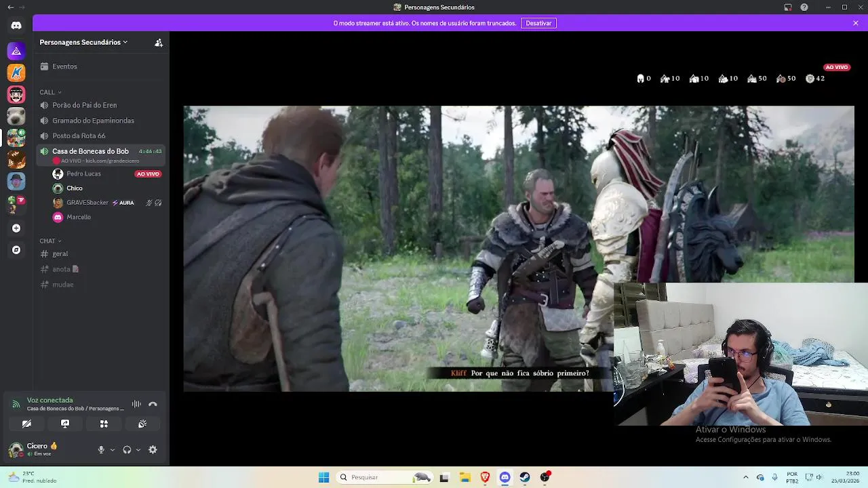Open Discord inbox icon in title bar
The width and height of the screenshot is (868, 488).
coord(788,7)
